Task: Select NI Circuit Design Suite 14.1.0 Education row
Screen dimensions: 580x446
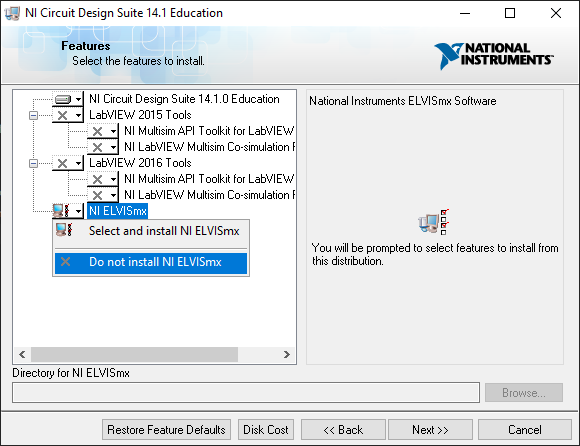Action: tap(184, 99)
